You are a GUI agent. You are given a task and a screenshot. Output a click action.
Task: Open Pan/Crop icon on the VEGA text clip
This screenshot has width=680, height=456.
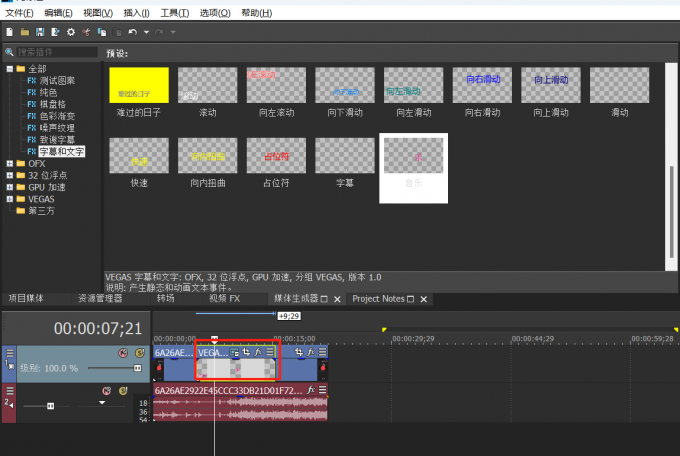tap(246, 352)
